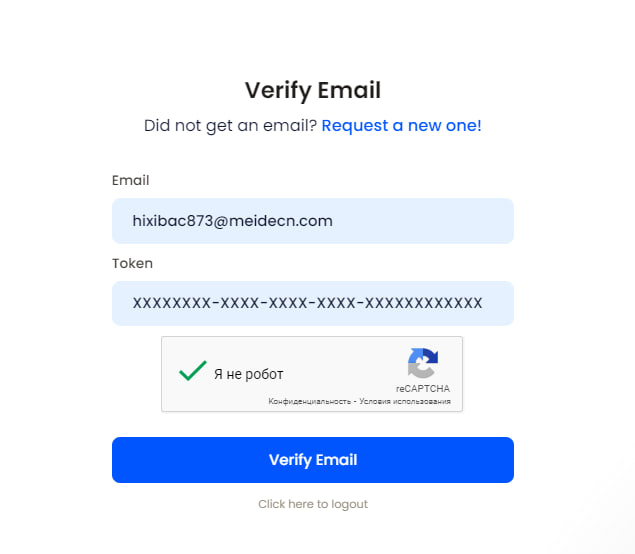Place cursor on hixibac873@meidecn.com address text
Screen dimensions: 635x554
(x=232, y=221)
